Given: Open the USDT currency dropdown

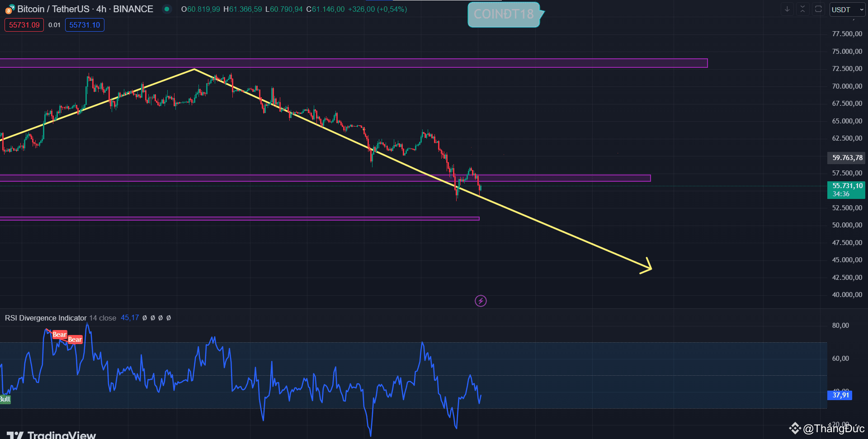Looking at the screenshot, I should pos(846,9).
